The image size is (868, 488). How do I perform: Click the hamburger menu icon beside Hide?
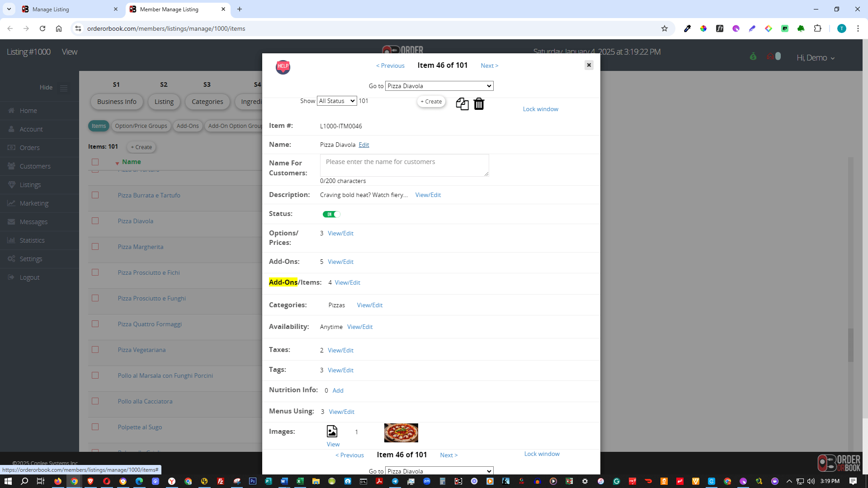[x=64, y=88]
